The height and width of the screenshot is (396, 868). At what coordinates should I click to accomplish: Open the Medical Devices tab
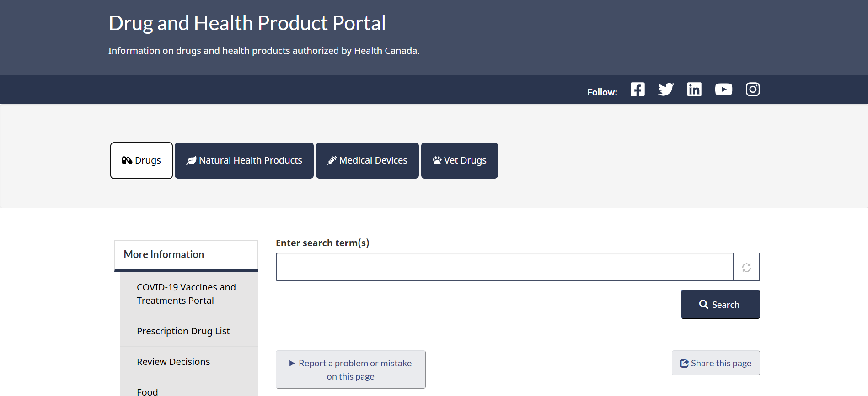[367, 160]
